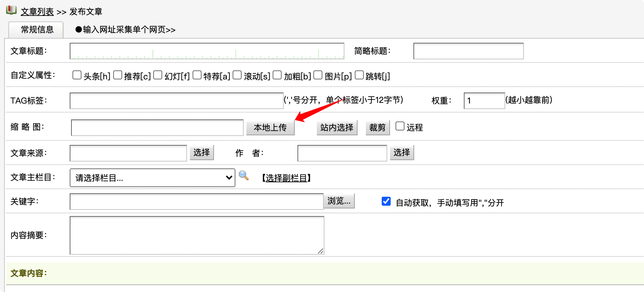The width and height of the screenshot is (644, 292).
Task: Check the 幻灯[f] attribute box
Action: coord(158,75)
